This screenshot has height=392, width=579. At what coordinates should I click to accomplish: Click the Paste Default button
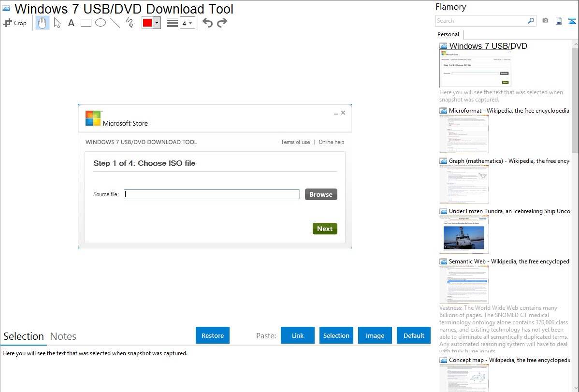click(414, 335)
